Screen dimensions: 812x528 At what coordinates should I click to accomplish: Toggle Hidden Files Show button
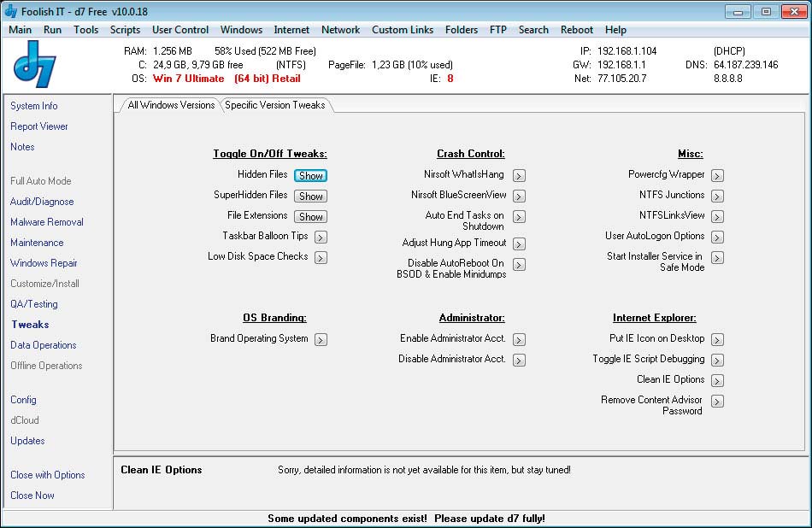[x=311, y=175]
